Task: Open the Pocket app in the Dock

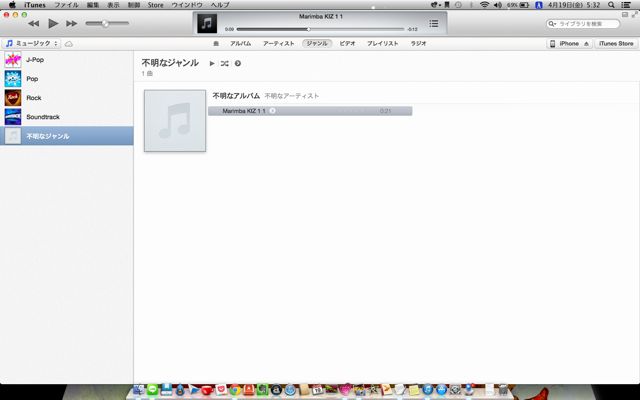Action: point(221,390)
